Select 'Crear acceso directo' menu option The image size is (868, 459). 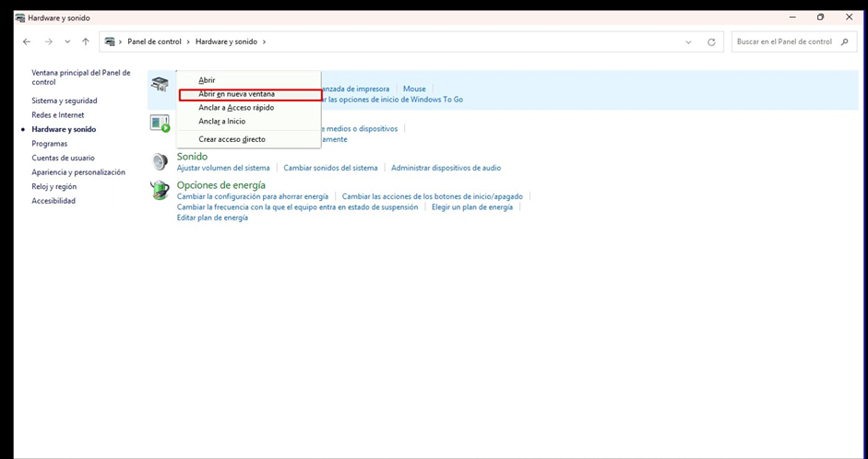point(232,139)
